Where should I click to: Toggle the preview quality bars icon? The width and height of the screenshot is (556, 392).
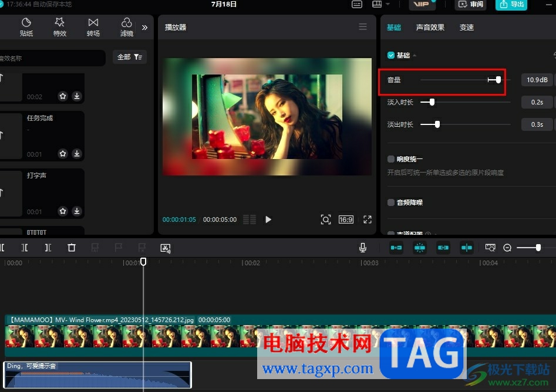coord(250,219)
